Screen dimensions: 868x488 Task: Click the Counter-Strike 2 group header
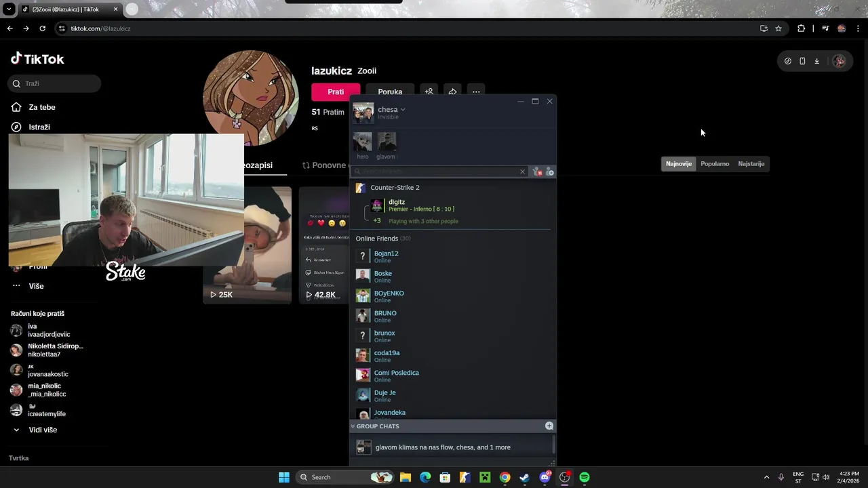click(x=395, y=188)
